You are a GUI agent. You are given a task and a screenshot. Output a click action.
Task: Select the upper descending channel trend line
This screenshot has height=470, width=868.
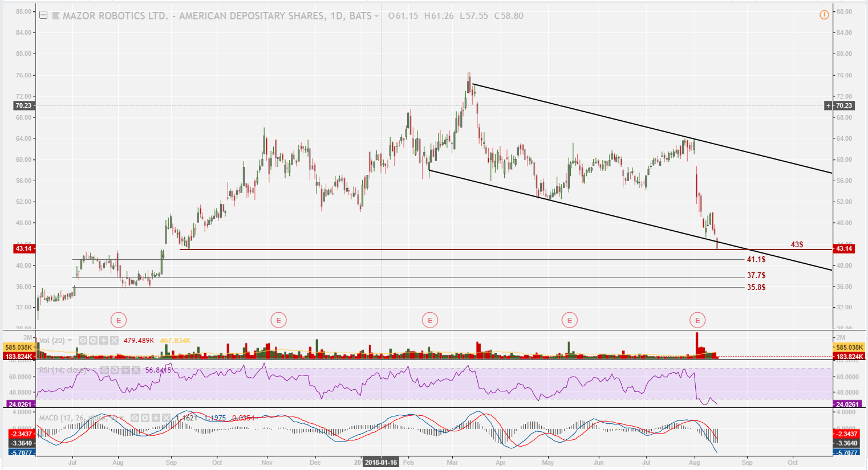(652, 128)
